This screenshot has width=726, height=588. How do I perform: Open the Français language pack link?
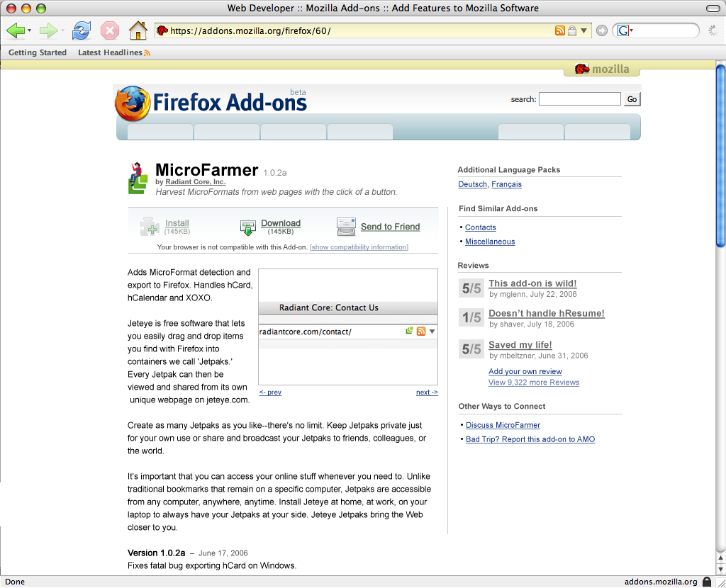(x=506, y=184)
